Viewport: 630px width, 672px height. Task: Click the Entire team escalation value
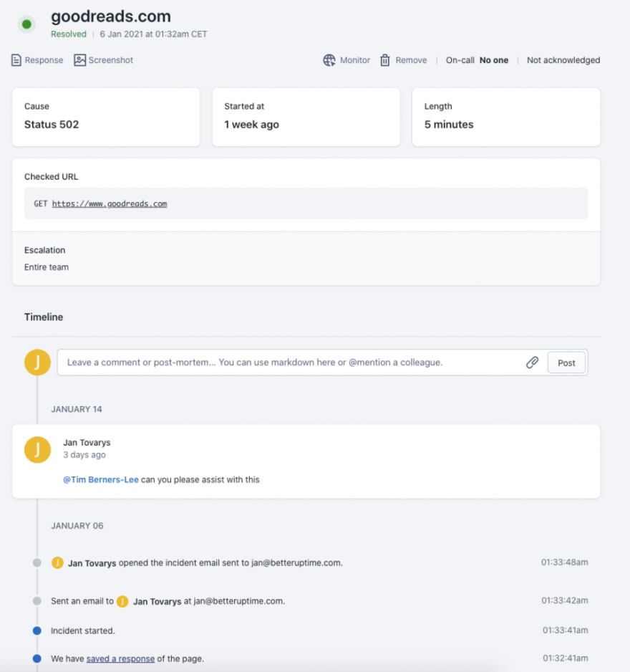[x=47, y=267]
